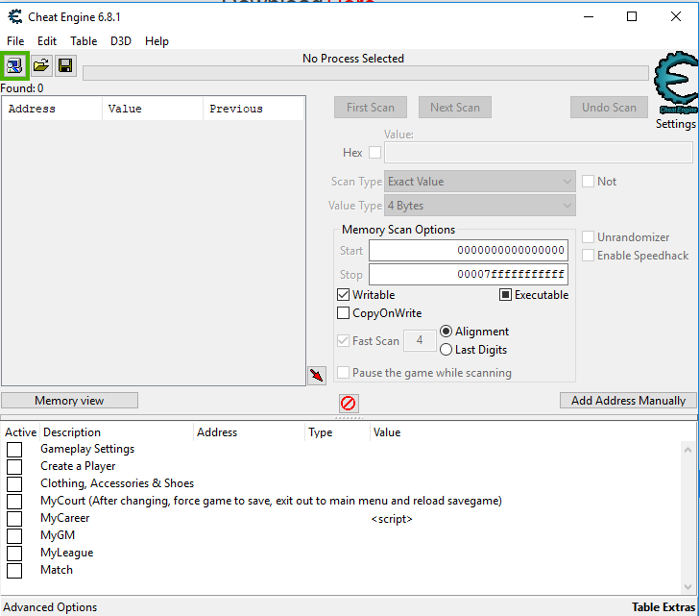Enable the Not checkbox
Screen dimensions: 700x616
tap(588, 182)
